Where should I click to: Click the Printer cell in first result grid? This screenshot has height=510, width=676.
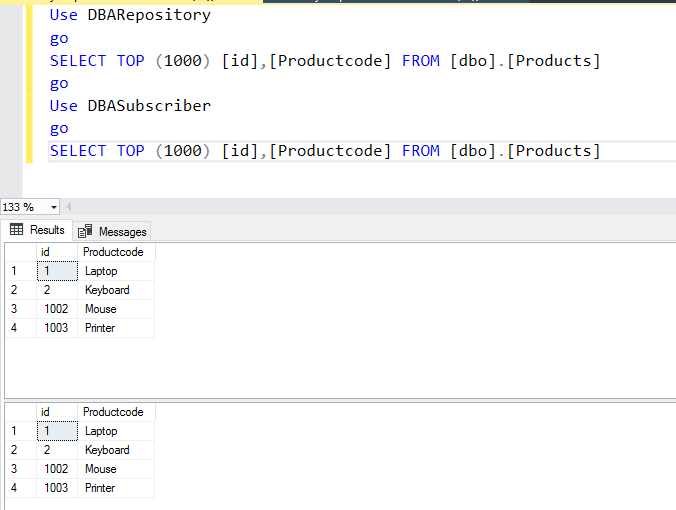tap(115, 328)
